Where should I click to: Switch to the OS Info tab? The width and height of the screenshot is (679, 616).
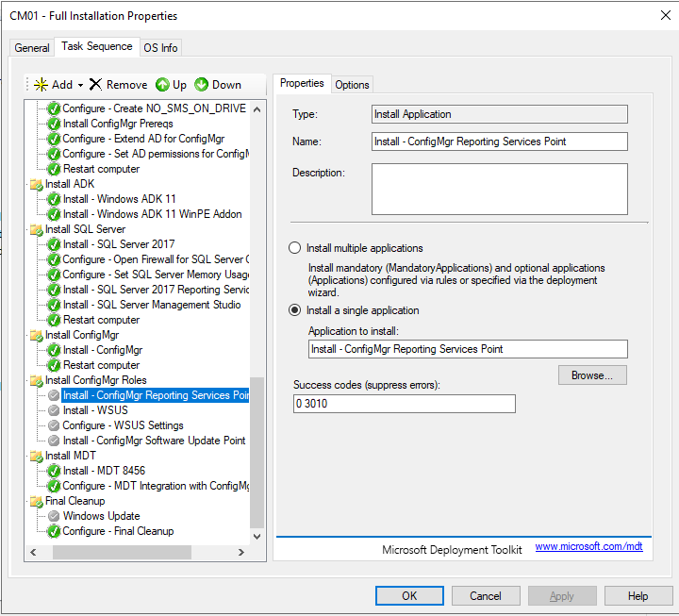coord(160,48)
